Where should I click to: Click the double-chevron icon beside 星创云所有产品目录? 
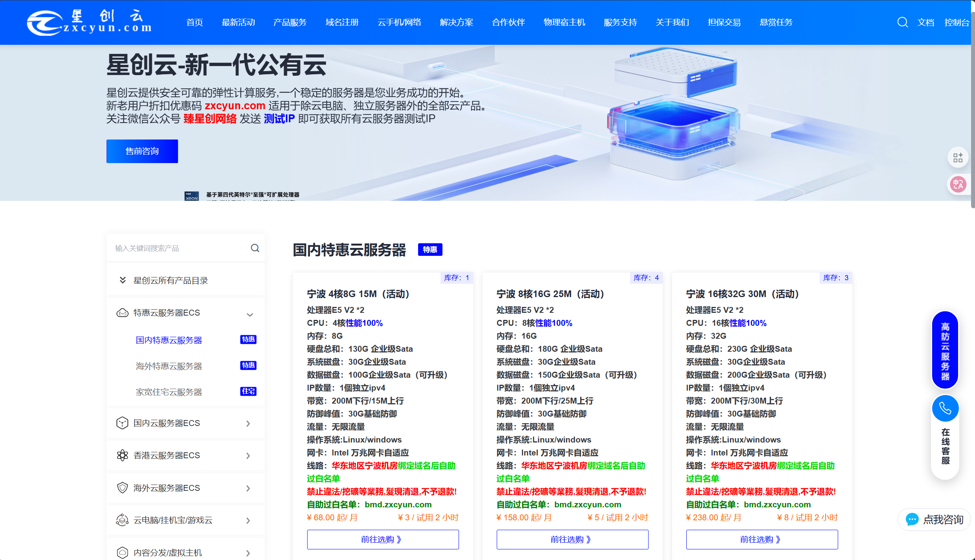tap(123, 280)
